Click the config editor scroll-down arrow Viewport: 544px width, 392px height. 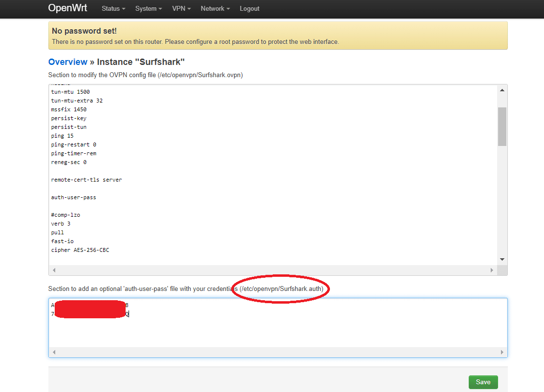502,259
